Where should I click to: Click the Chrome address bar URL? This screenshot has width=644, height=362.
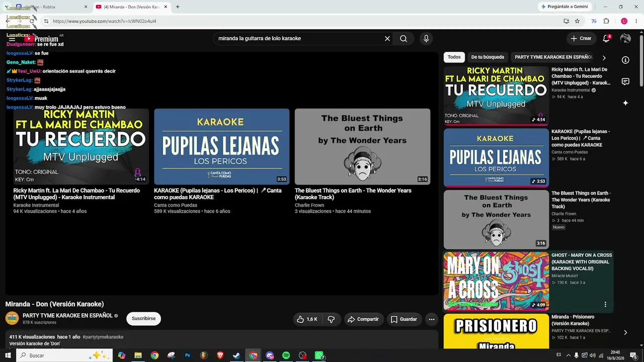105,21
